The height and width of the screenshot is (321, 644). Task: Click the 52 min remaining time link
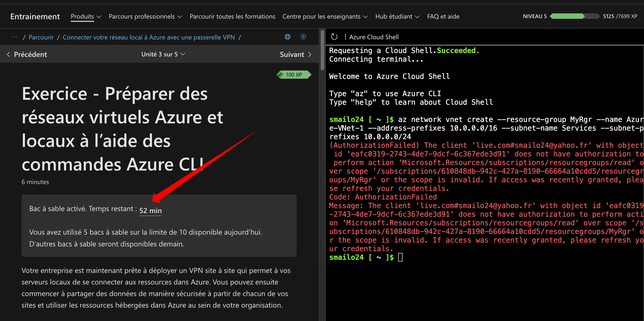pos(150,210)
